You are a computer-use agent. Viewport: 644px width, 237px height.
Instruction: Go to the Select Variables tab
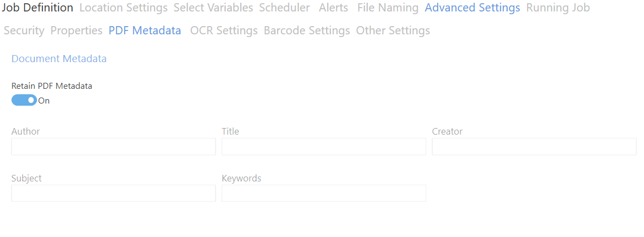(x=213, y=8)
